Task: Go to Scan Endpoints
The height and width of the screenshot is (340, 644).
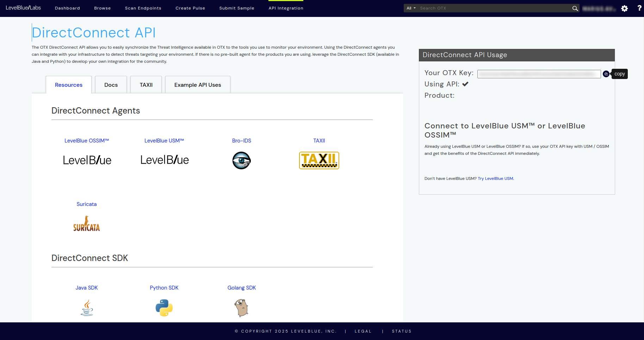Action: point(143,8)
